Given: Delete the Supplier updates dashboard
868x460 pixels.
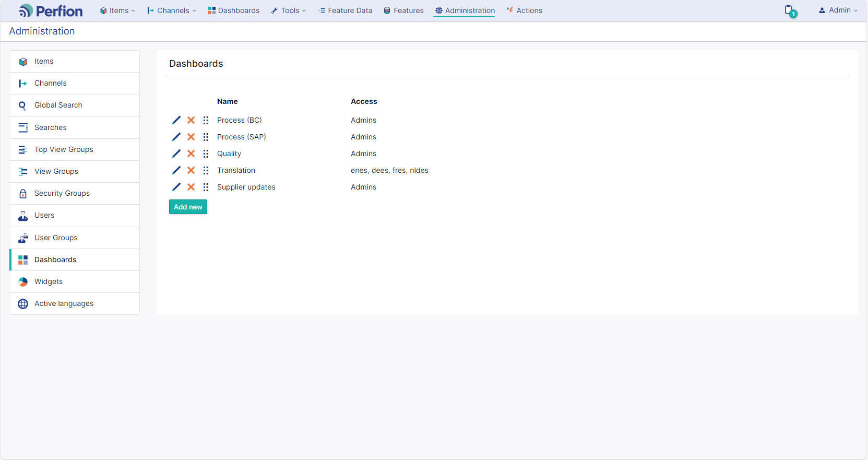Looking at the screenshot, I should point(191,187).
